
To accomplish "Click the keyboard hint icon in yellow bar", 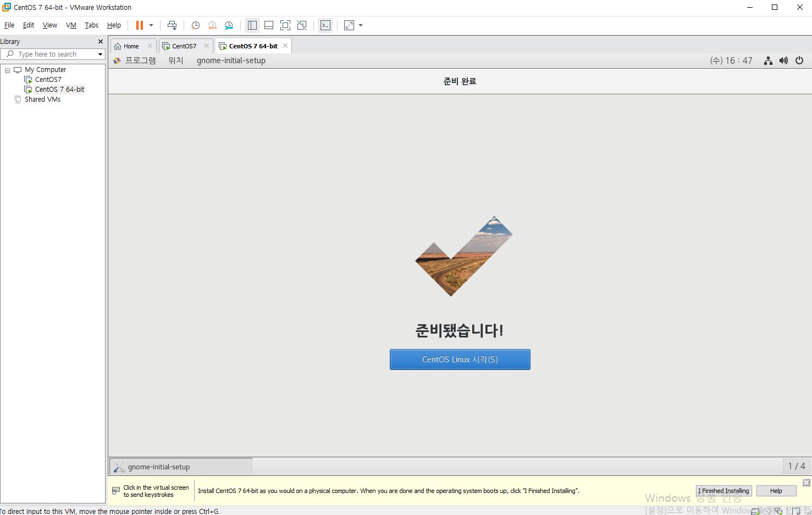I will (116, 491).
